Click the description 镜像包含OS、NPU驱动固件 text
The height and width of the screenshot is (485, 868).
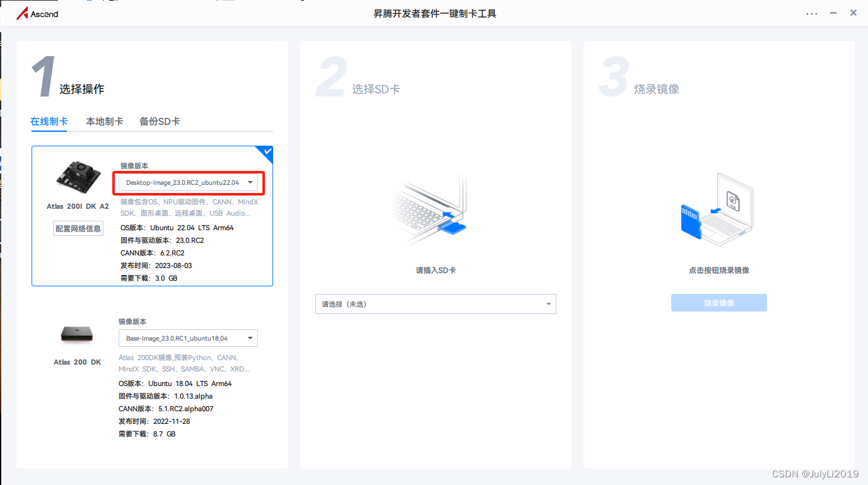tap(189, 207)
